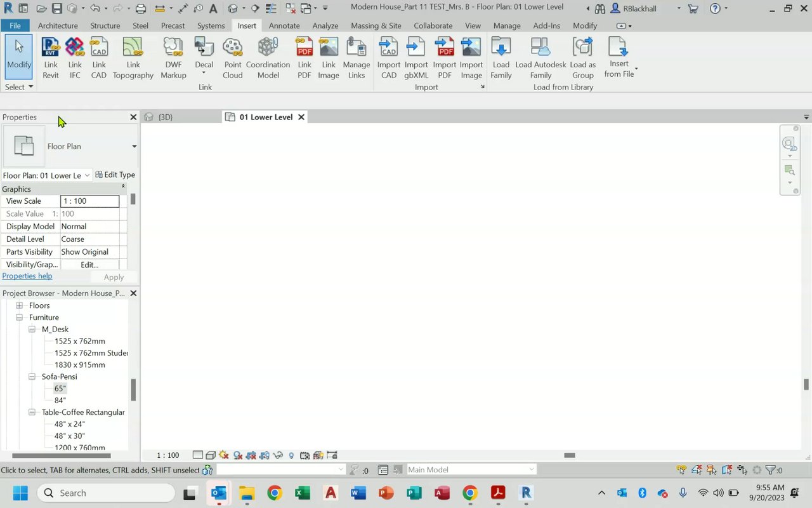
Task: Choose the Import gbXML tool
Action: pos(416,58)
